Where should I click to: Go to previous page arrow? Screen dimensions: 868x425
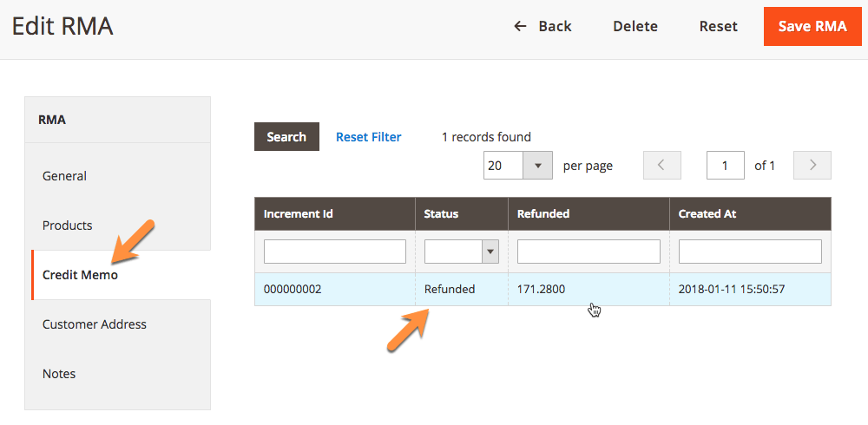pyautogui.click(x=661, y=165)
